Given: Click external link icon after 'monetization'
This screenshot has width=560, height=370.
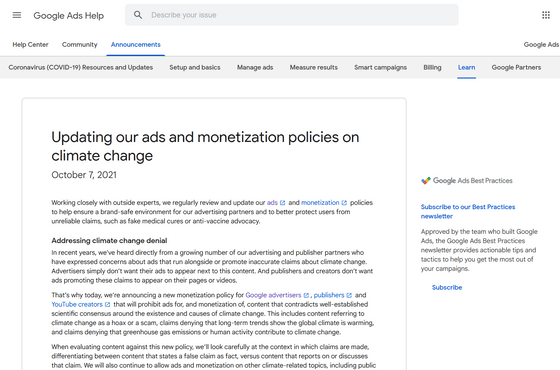Looking at the screenshot, I should pyautogui.click(x=344, y=203).
